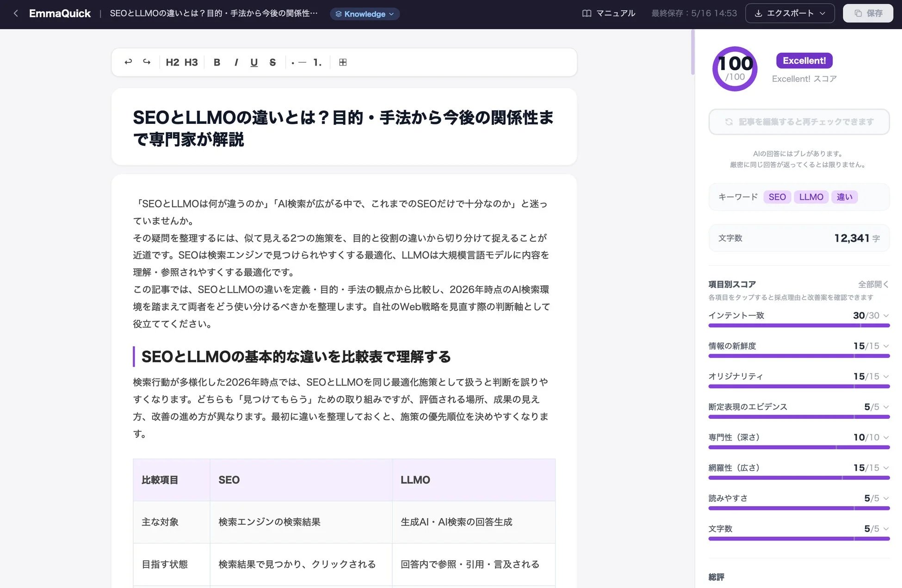The width and height of the screenshot is (902, 588).
Task: Expand the 情報の新鮮度 score row
Action: click(x=799, y=346)
